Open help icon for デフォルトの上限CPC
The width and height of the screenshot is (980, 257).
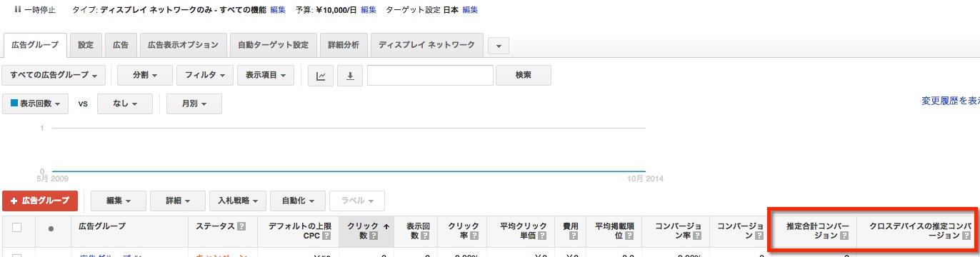[326, 236]
